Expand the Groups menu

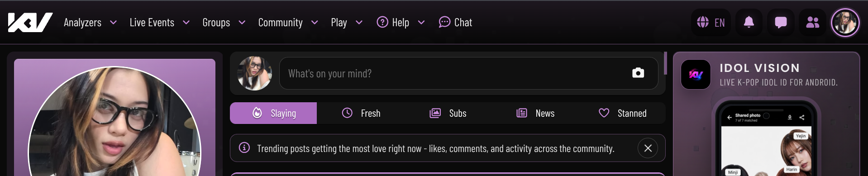click(x=224, y=22)
